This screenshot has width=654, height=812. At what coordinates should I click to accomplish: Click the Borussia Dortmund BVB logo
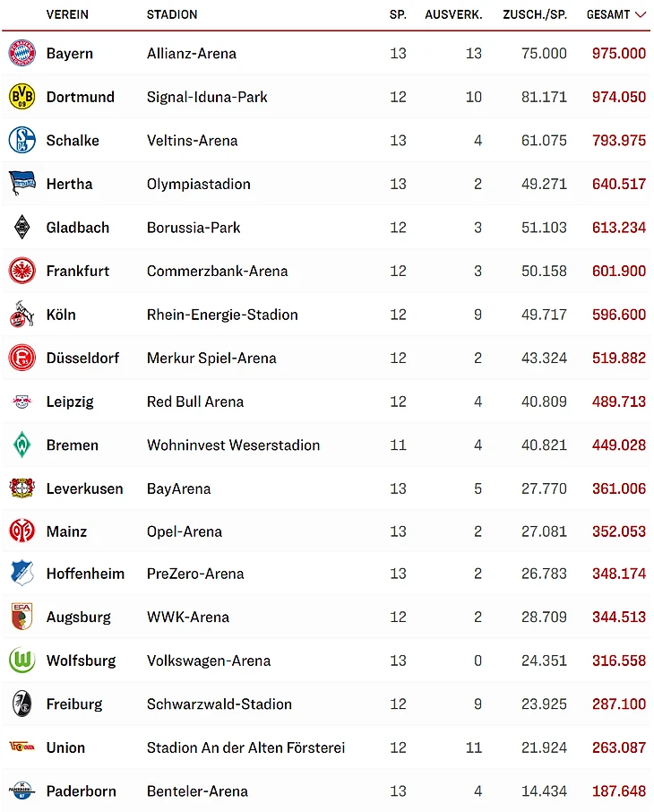point(22,97)
